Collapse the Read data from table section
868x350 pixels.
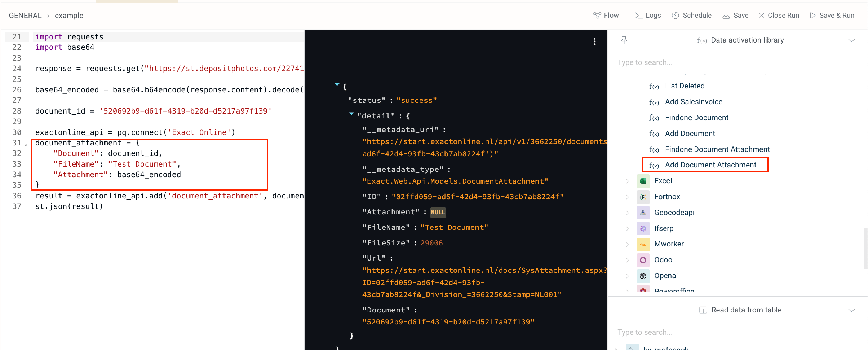point(851,310)
